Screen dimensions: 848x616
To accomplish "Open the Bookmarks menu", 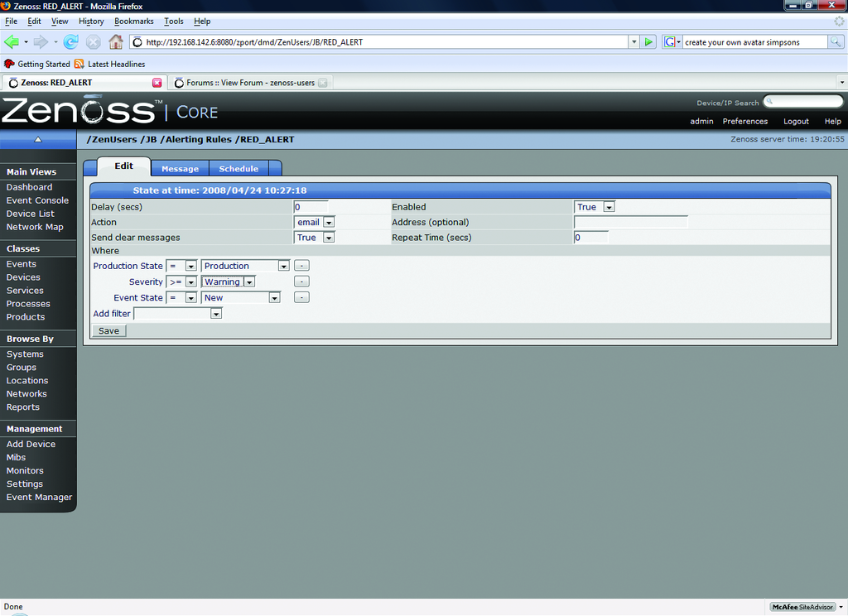I will [134, 21].
